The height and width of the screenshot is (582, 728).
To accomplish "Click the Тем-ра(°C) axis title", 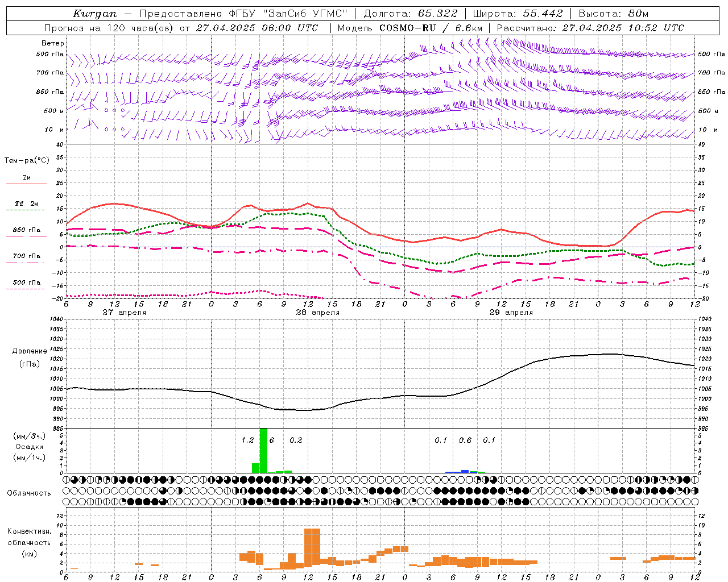I will coord(27,161).
